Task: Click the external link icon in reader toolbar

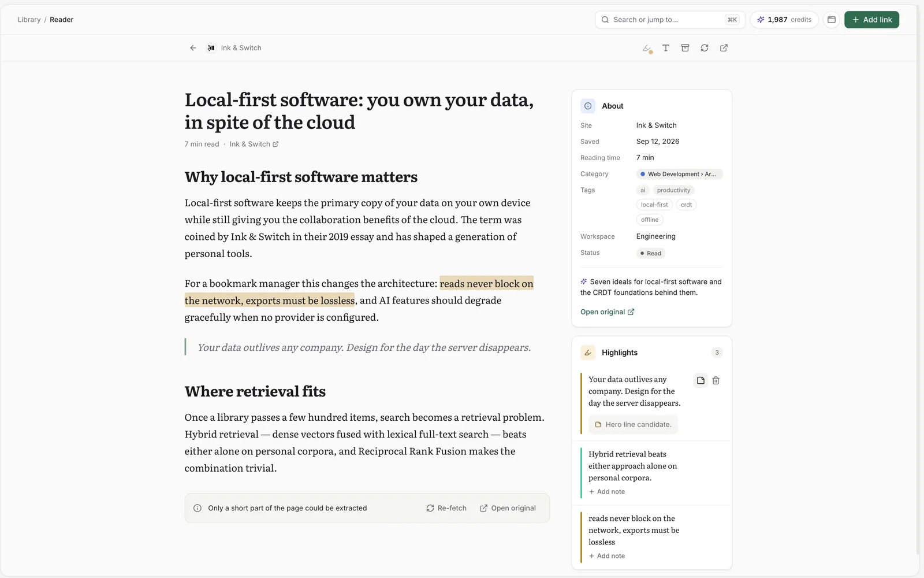Action: pos(724,48)
